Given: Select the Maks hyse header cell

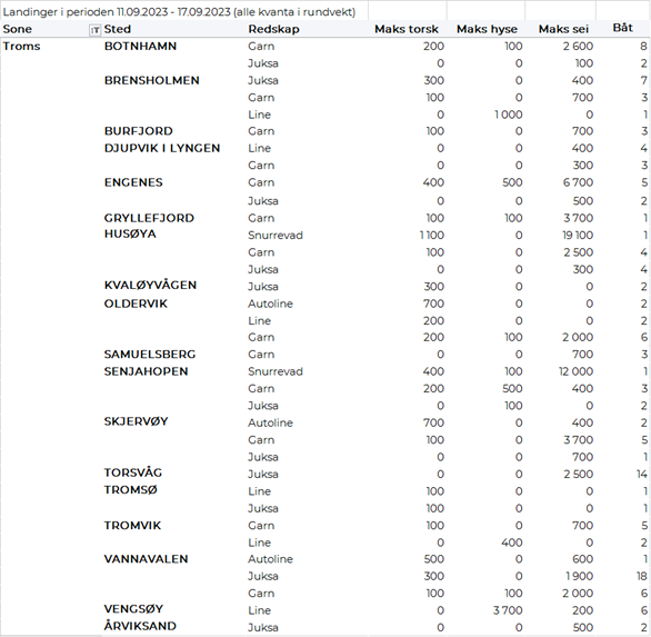Looking at the screenshot, I should pos(488,30).
